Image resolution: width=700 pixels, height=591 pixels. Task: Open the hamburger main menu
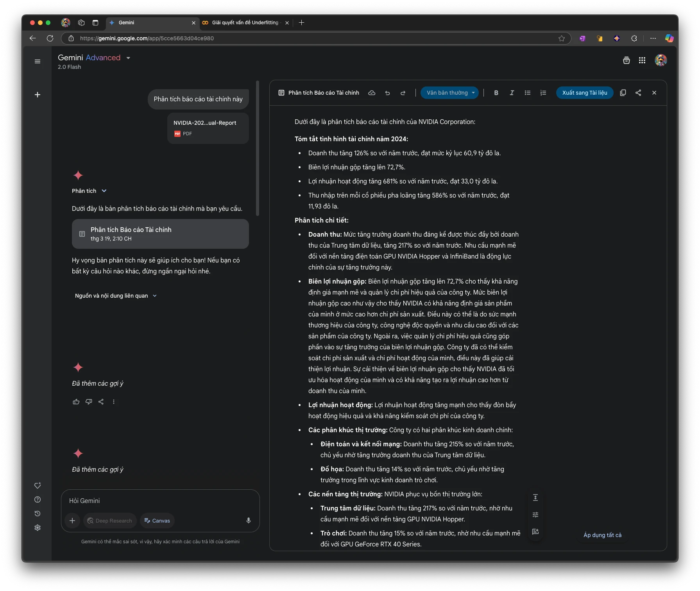pyautogui.click(x=38, y=61)
